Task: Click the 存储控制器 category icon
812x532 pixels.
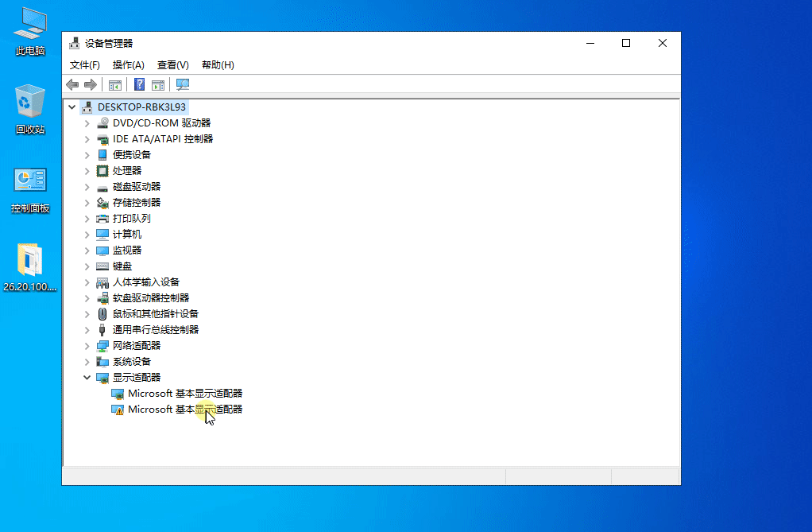Action: pyautogui.click(x=102, y=203)
